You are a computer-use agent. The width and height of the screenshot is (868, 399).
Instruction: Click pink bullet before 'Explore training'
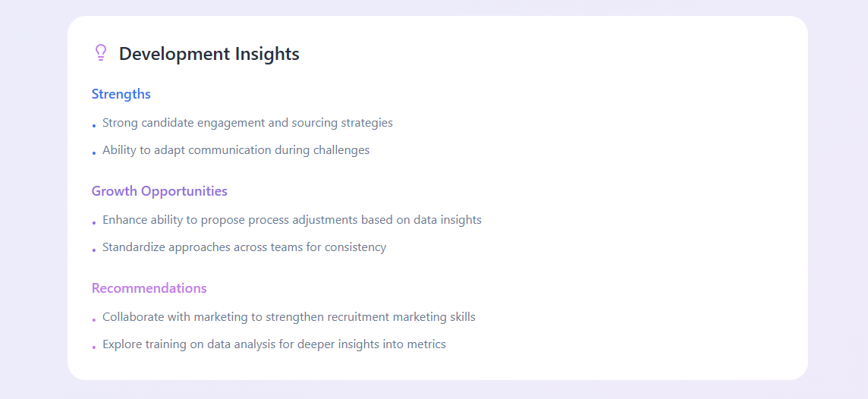coord(94,347)
